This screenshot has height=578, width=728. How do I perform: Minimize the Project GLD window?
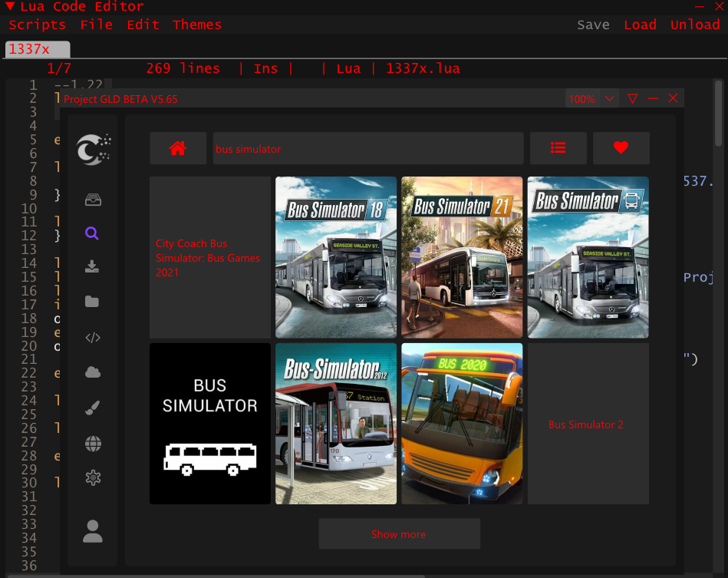(x=653, y=98)
